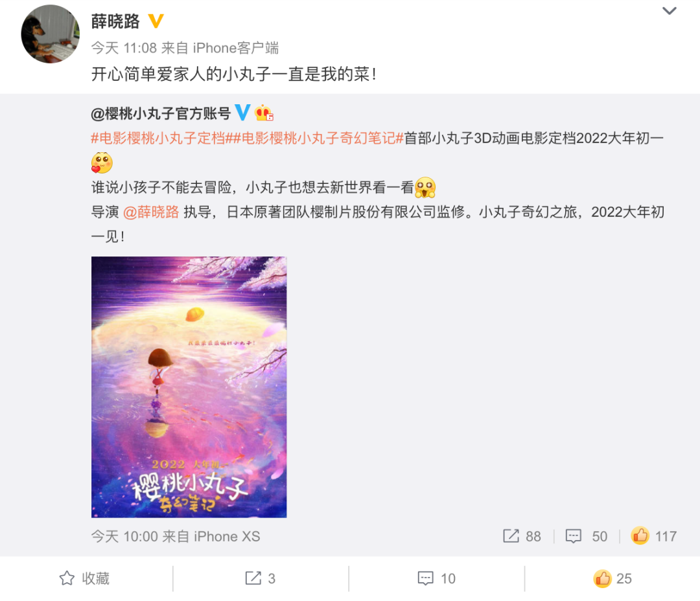Enlarge the 樱桃小丸子 movie poster image

click(189, 387)
